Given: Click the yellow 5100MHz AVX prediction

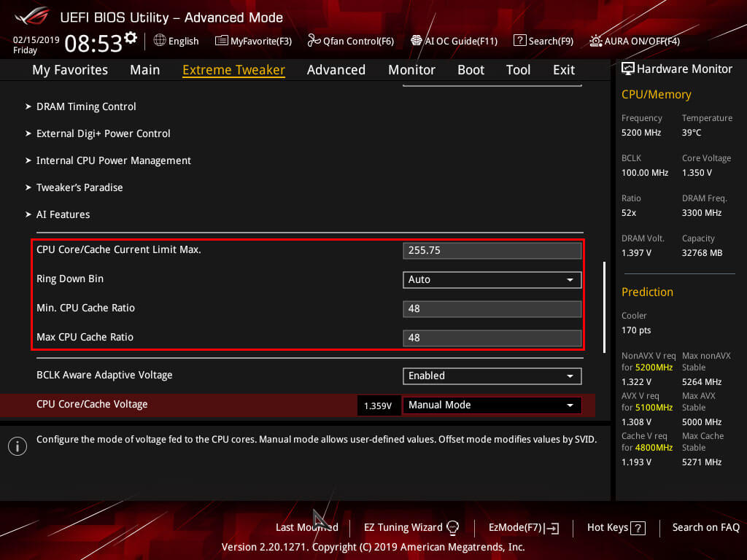Looking at the screenshot, I should click(654, 407).
